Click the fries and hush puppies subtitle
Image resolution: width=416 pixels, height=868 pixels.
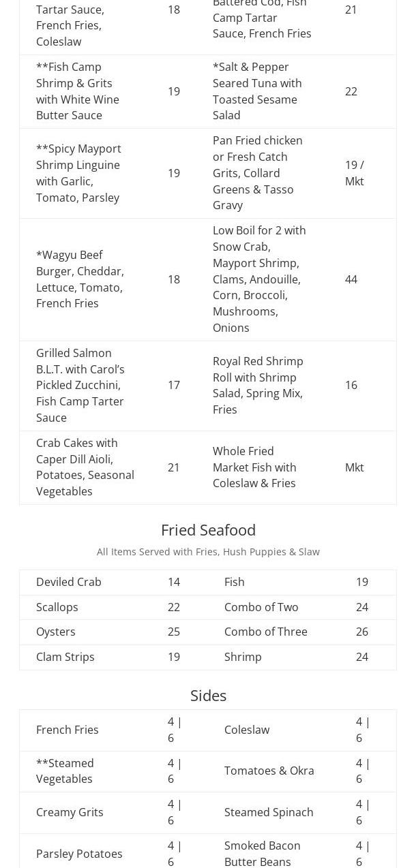[208, 552]
